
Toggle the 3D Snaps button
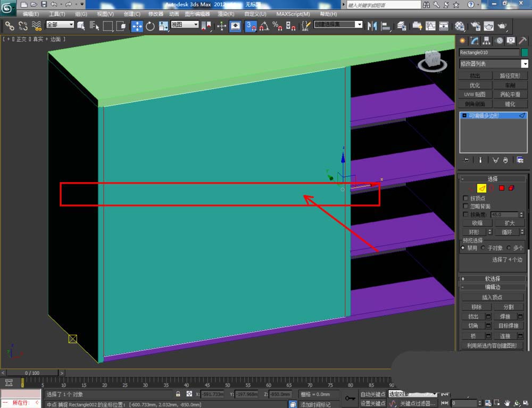click(251, 26)
